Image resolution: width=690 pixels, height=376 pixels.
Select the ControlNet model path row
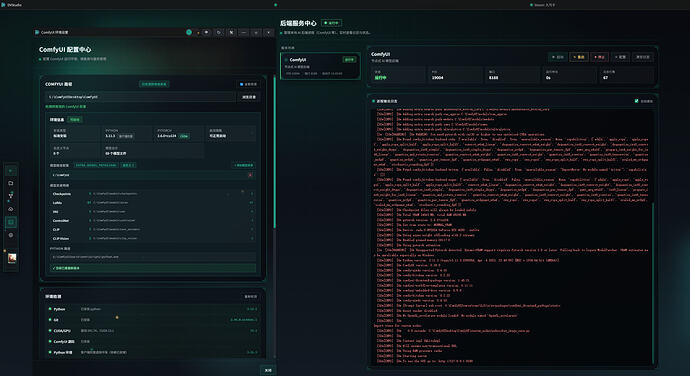(x=153, y=220)
